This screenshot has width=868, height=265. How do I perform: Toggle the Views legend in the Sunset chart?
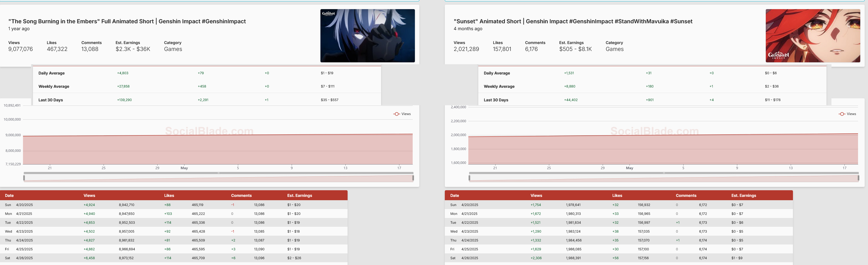847,114
